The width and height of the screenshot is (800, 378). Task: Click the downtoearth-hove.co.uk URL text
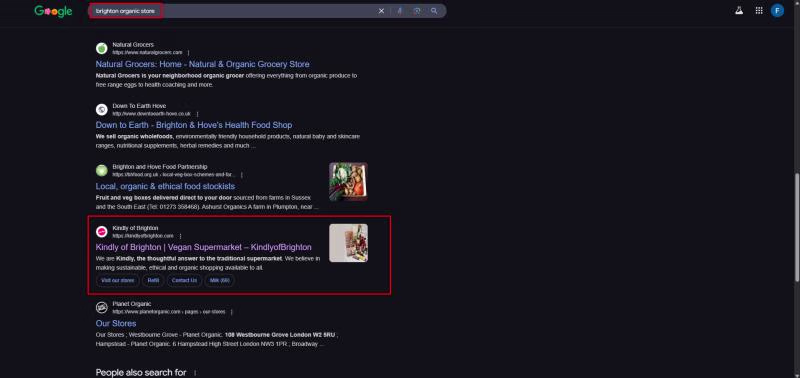(152, 114)
